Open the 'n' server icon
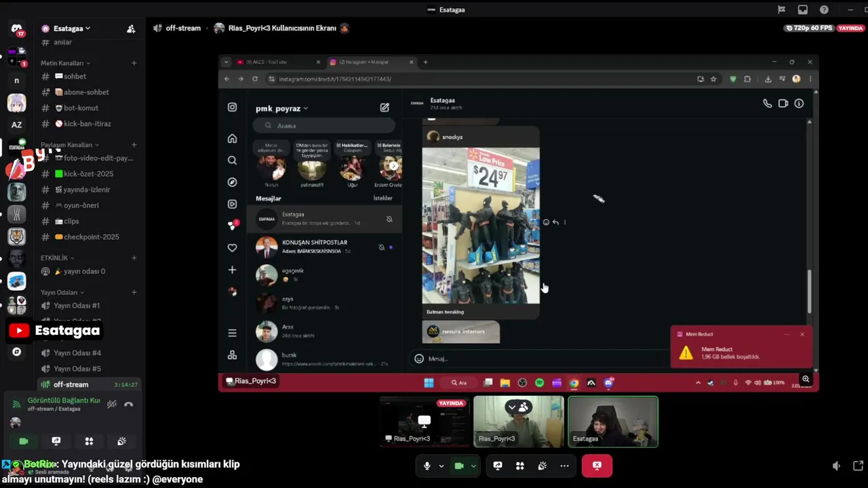The height and width of the screenshot is (488, 868). (17, 81)
